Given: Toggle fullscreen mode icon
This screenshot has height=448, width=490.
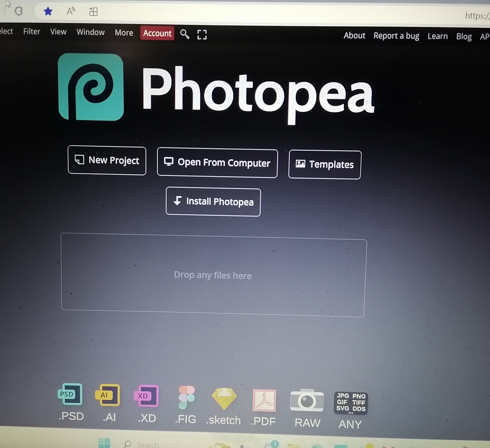Looking at the screenshot, I should click(202, 35).
